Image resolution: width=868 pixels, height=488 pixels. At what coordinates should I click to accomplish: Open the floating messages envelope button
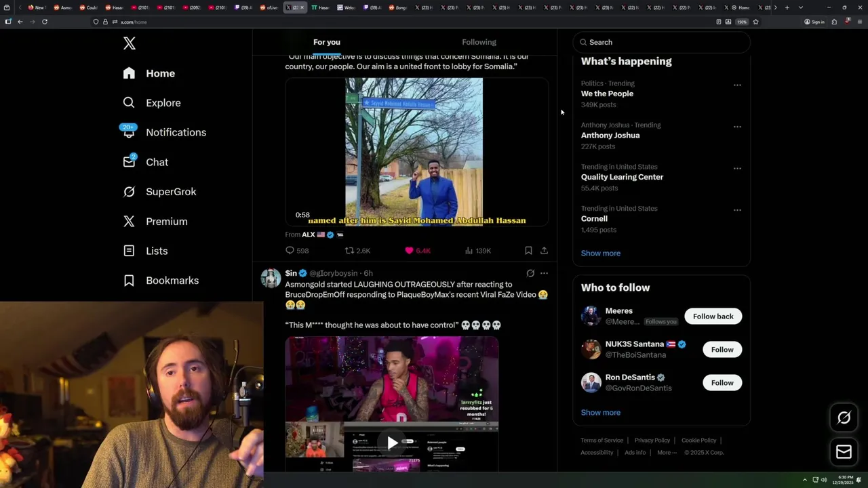[844, 452]
